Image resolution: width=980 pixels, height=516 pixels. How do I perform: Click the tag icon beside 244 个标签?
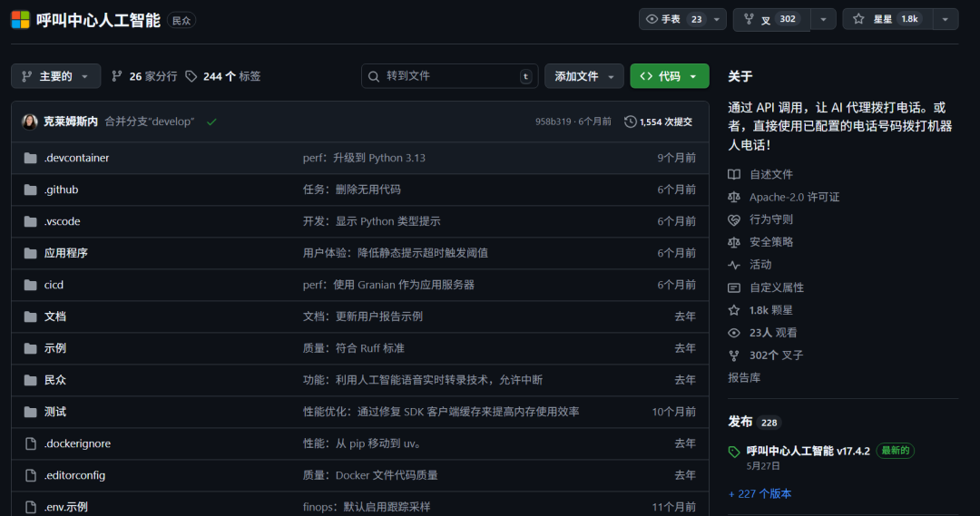191,76
